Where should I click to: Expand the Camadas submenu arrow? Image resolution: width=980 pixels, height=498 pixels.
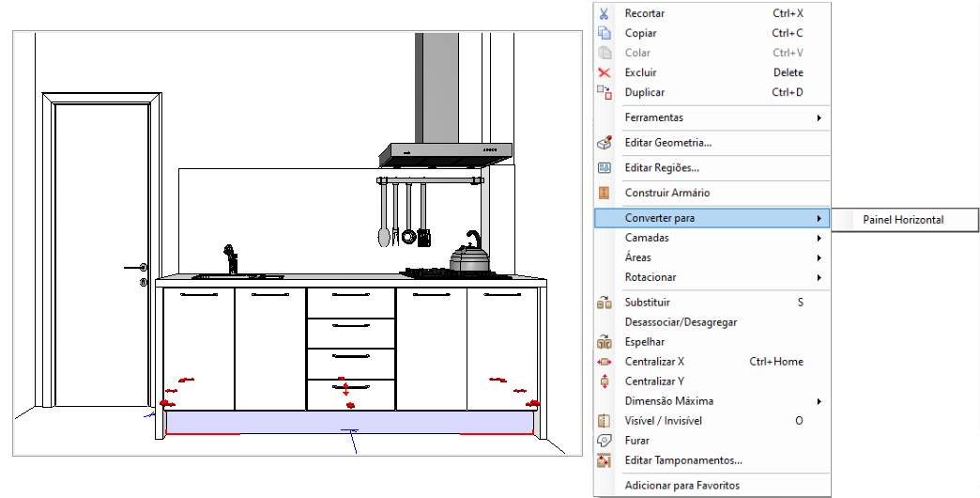819,239
